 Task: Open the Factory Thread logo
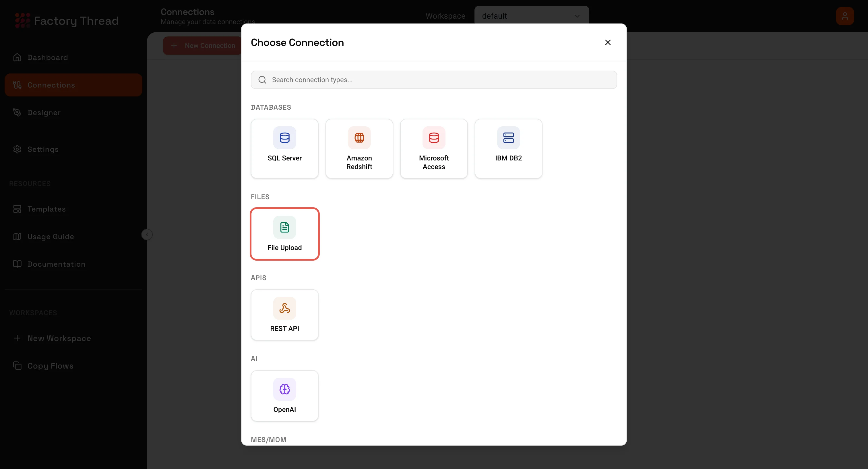click(66, 20)
